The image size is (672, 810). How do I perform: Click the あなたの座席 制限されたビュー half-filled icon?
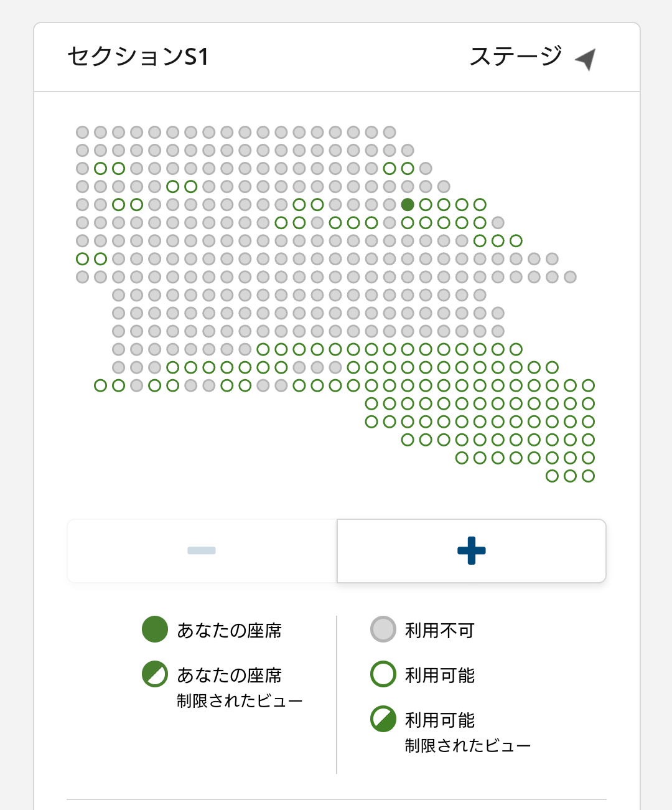155,674
